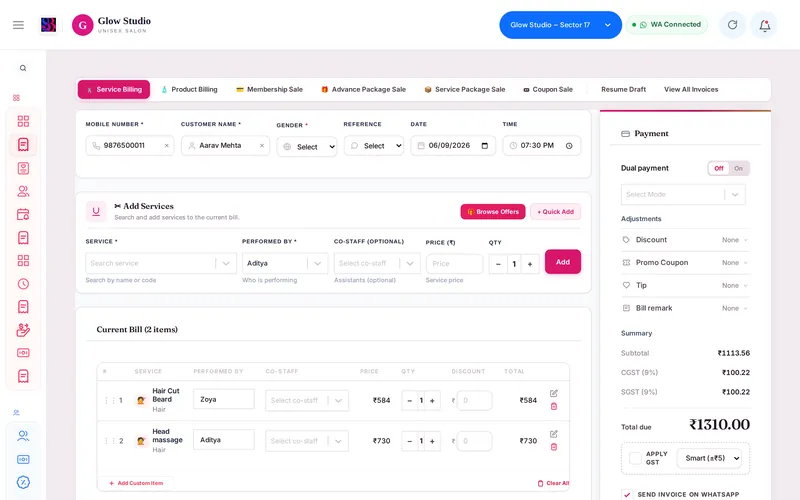The image size is (800, 500).
Task: Click the refresh icon in header
Action: click(732, 24)
